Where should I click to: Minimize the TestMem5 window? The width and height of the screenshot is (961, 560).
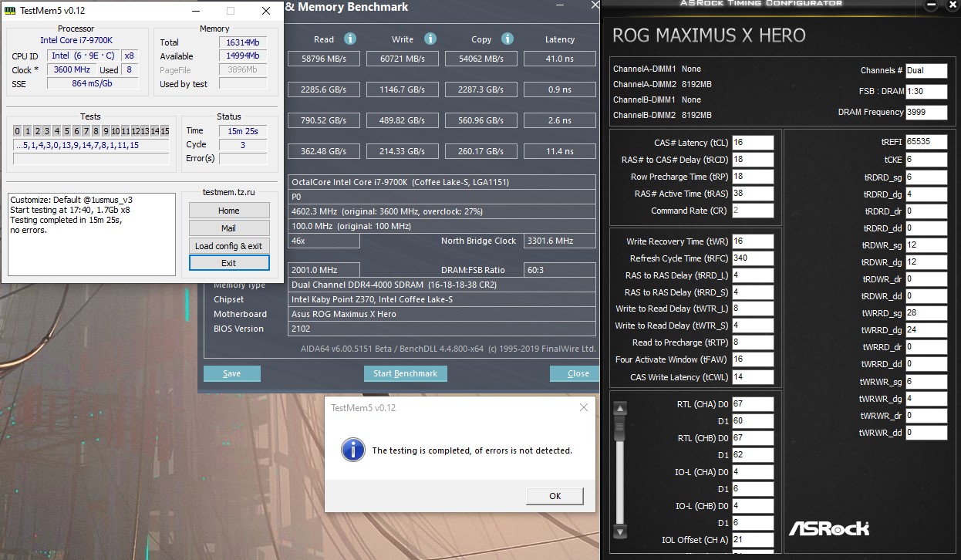pyautogui.click(x=196, y=11)
